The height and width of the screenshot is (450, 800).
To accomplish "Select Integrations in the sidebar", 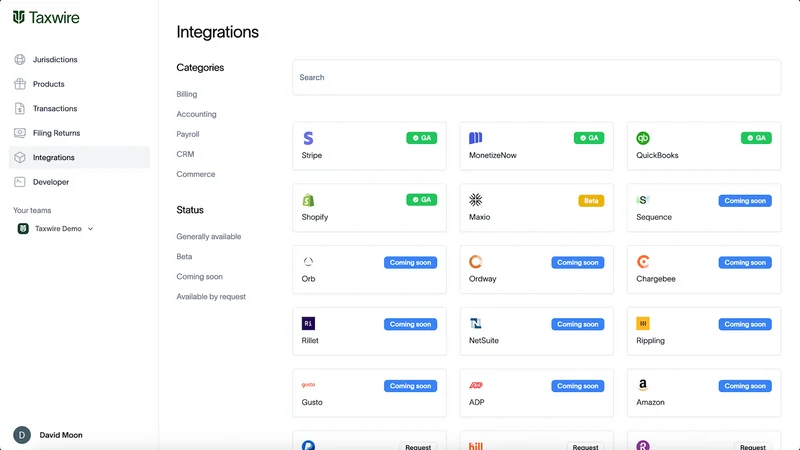I will [x=79, y=158].
